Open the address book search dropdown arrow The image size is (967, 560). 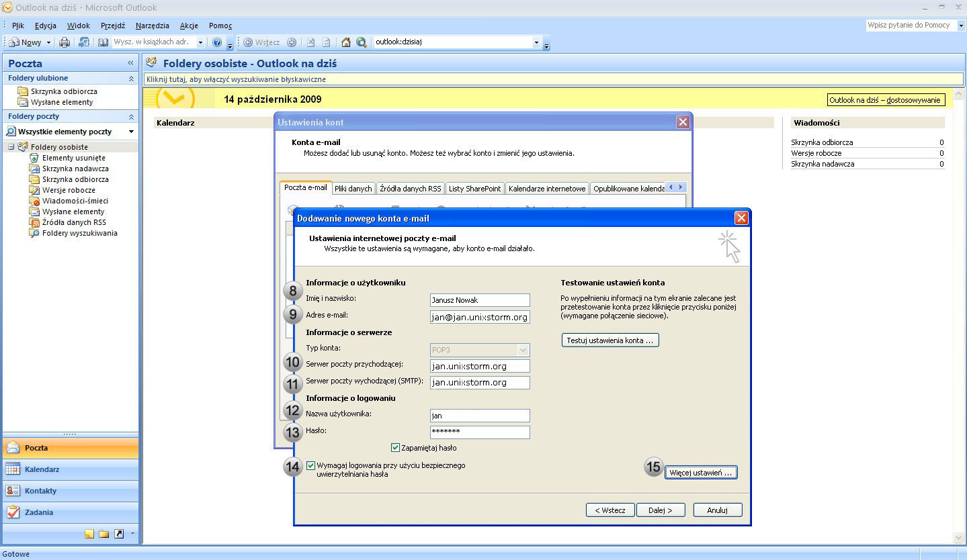click(200, 42)
